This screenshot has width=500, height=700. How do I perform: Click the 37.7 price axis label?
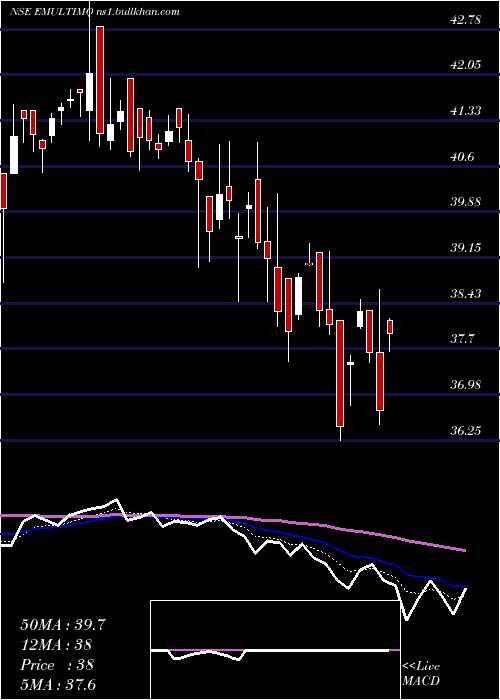pos(462,339)
